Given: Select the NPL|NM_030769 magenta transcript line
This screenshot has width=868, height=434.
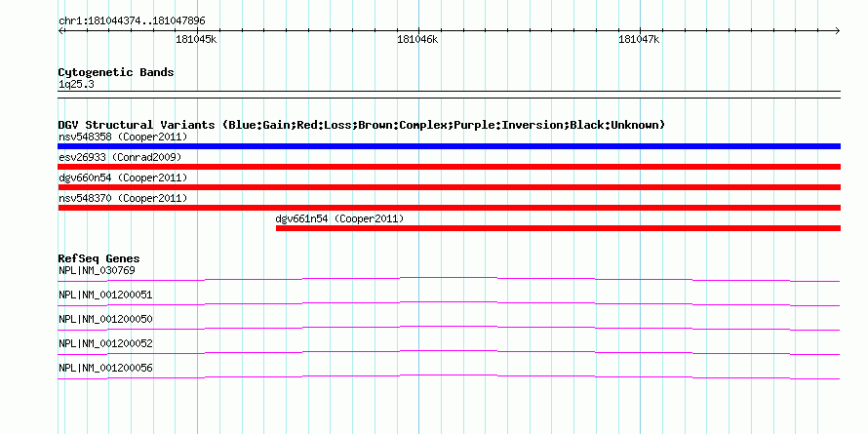Looking at the screenshot, I should pos(449,280).
